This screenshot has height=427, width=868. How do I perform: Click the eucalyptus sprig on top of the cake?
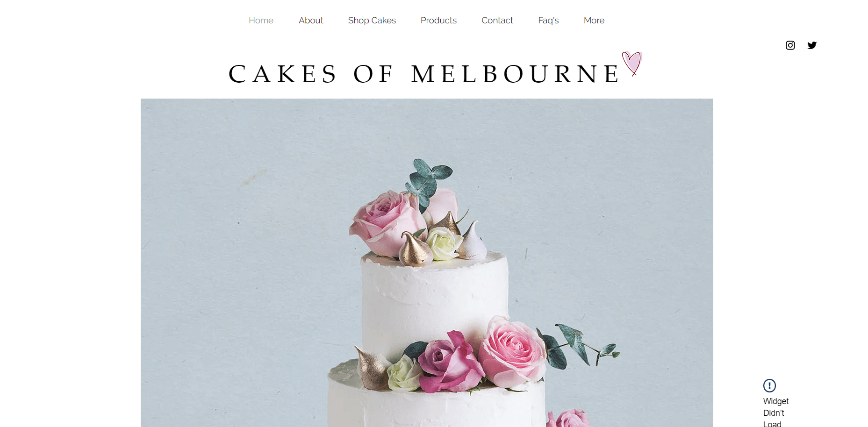point(428,180)
